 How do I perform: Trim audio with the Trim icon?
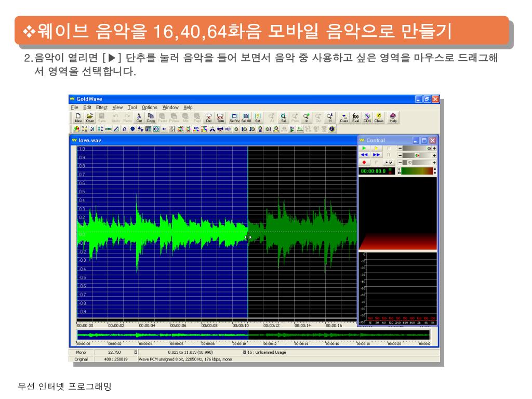(x=220, y=118)
